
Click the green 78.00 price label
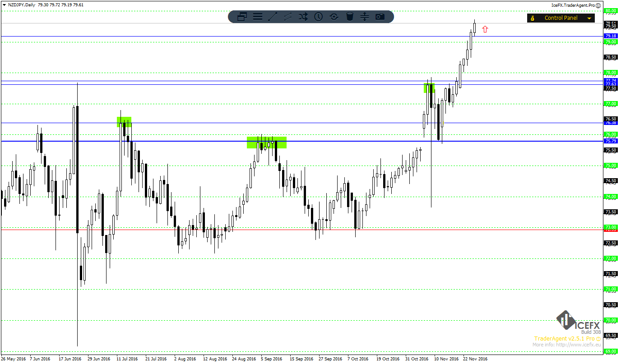611,73
